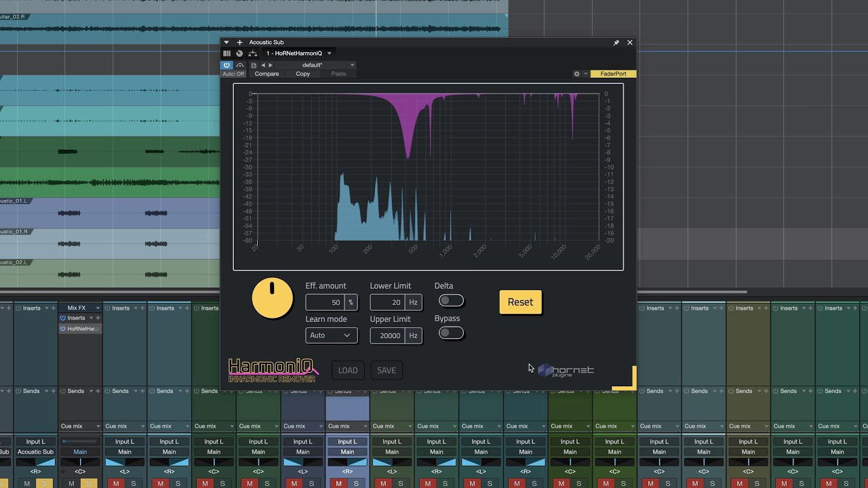Image resolution: width=868 pixels, height=488 pixels.
Task: Toggle the plugin activate power button
Action: [227, 65]
